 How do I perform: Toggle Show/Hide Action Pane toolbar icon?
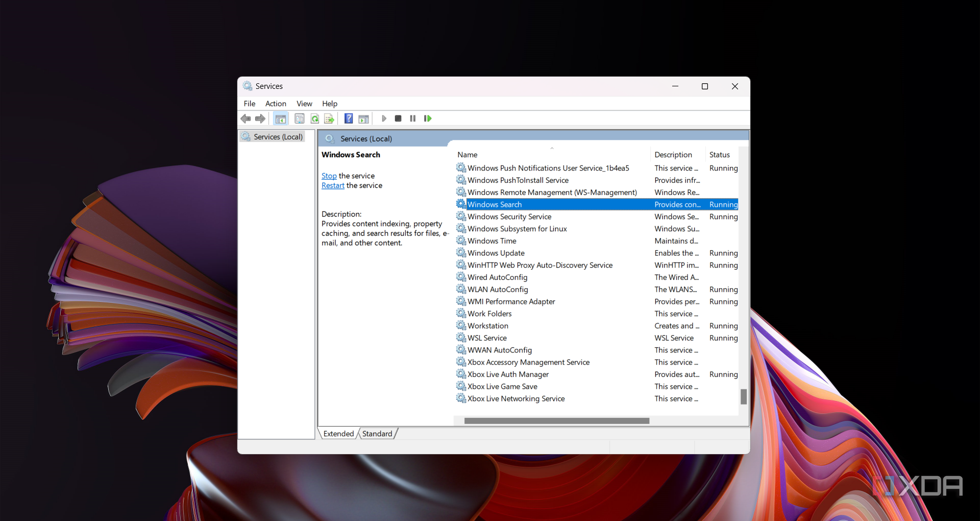pyautogui.click(x=363, y=119)
